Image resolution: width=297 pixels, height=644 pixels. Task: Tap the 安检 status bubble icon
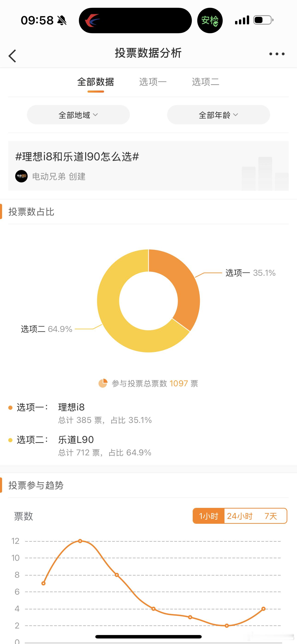tap(210, 20)
